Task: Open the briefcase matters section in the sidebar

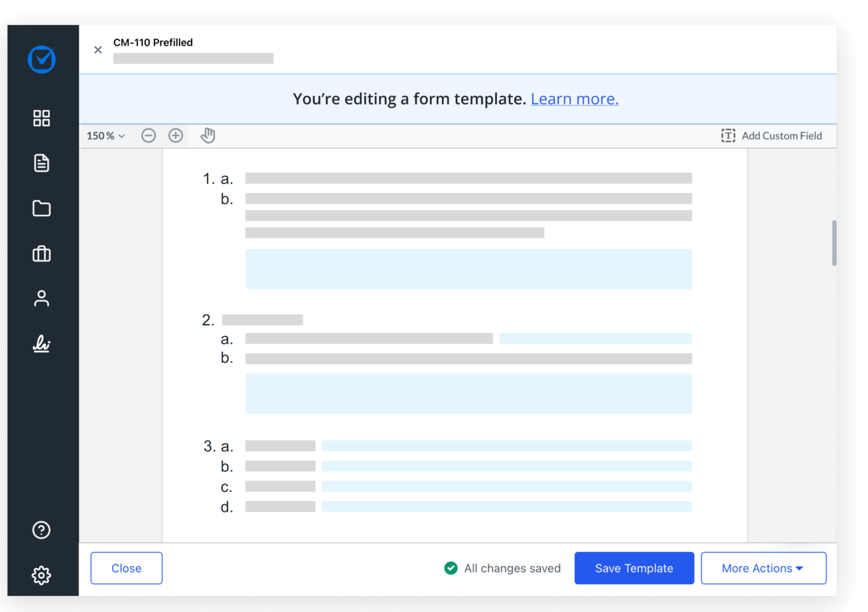Action: pyautogui.click(x=41, y=253)
